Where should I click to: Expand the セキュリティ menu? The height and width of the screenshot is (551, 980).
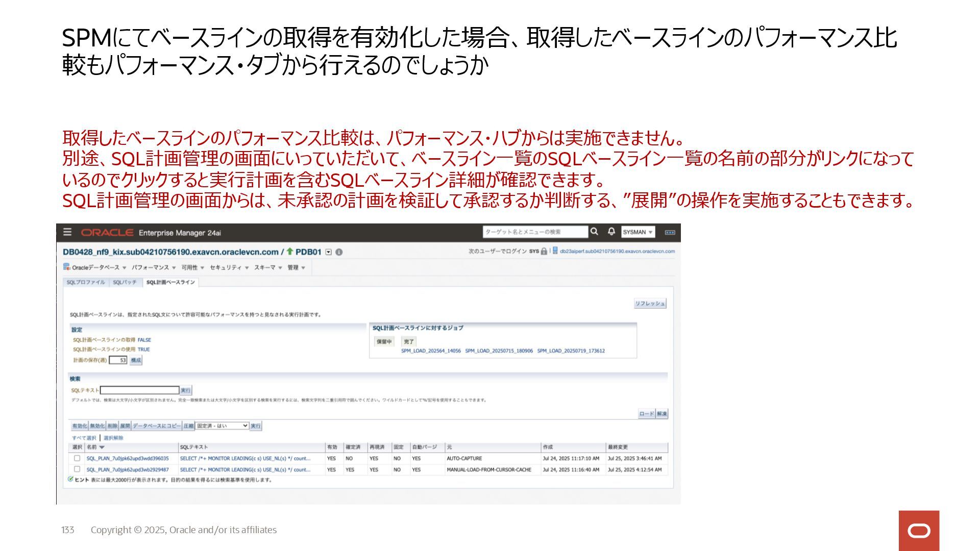[x=229, y=267]
